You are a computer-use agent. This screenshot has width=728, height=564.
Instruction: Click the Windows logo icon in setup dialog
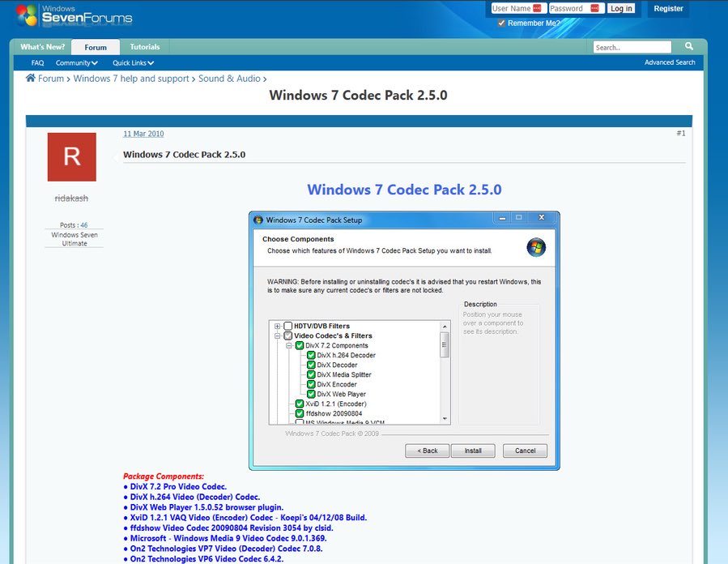[x=536, y=247]
